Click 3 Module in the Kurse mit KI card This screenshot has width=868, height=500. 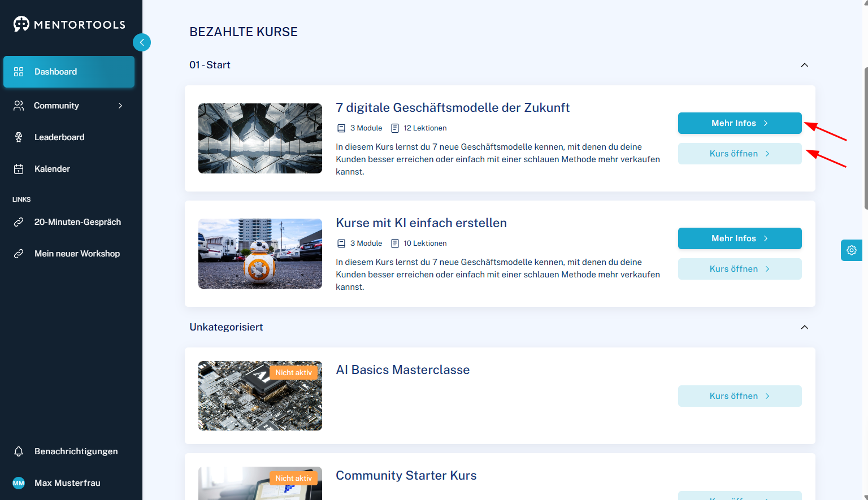point(366,244)
